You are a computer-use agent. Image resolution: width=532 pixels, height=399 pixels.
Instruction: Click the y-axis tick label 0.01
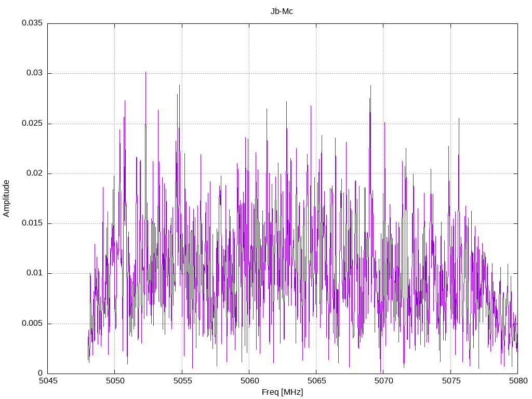point(35,273)
